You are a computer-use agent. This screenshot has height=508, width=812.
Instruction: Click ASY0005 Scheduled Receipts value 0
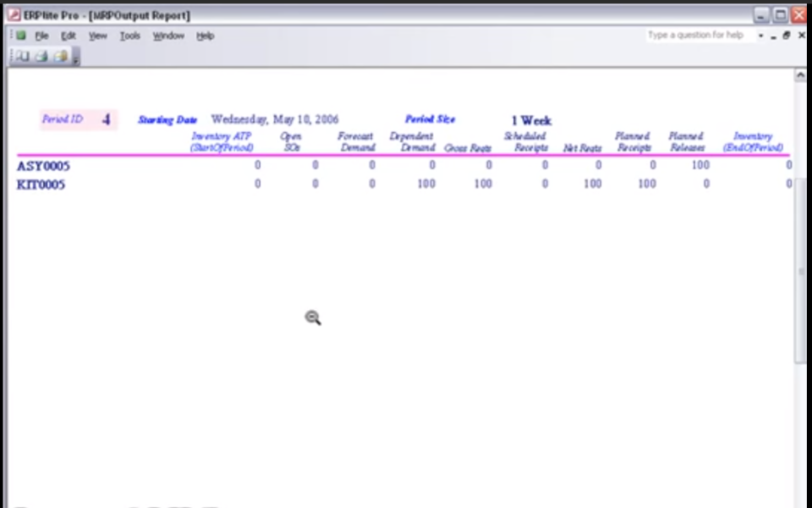pyautogui.click(x=545, y=165)
